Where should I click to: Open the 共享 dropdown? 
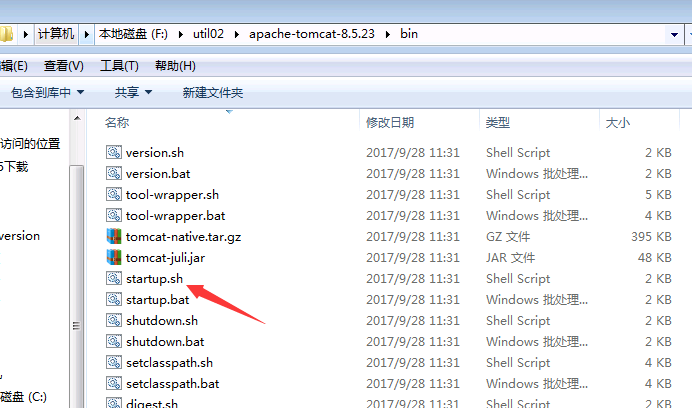[133, 93]
